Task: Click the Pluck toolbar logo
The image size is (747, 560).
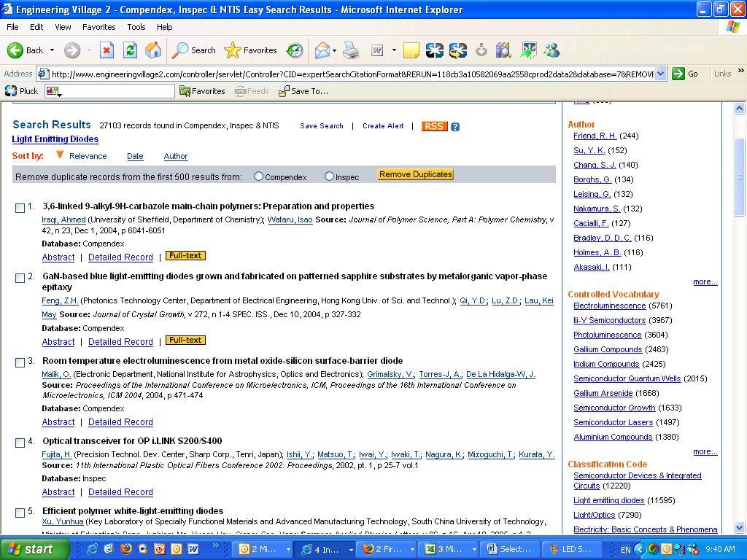Action: click(21, 91)
